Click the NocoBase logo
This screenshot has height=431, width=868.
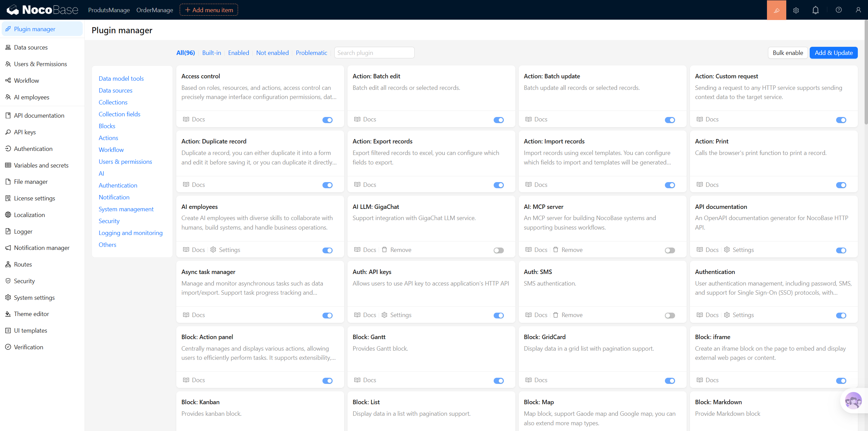pos(42,9)
